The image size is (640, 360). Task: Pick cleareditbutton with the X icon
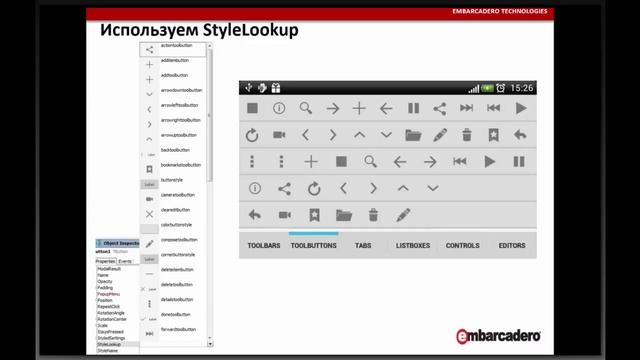[173, 214]
